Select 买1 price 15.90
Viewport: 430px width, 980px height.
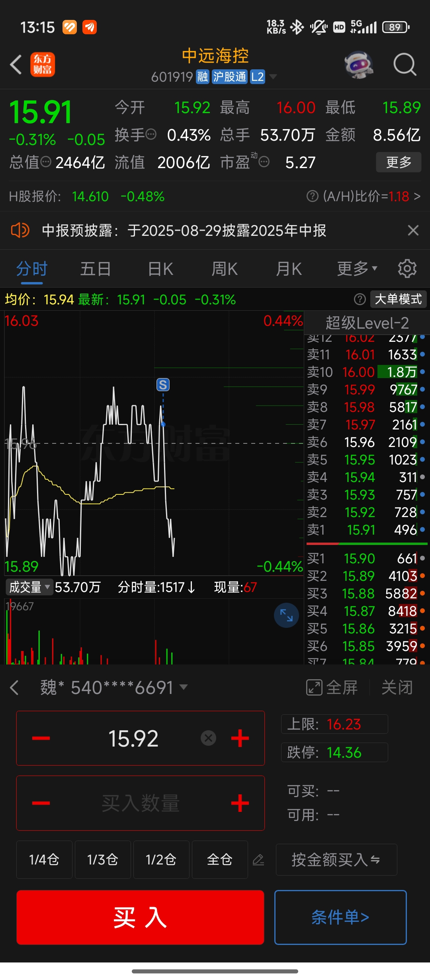pyautogui.click(x=359, y=559)
